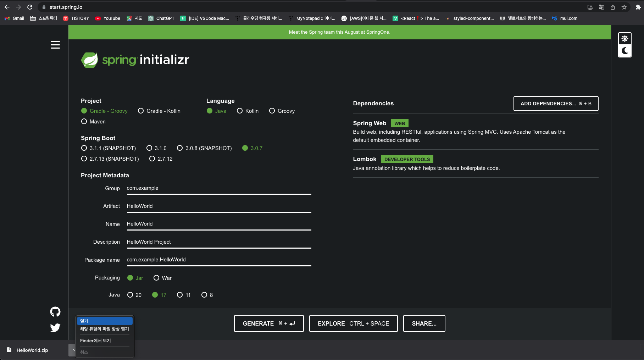Reload the page with refresh icon

(30, 7)
